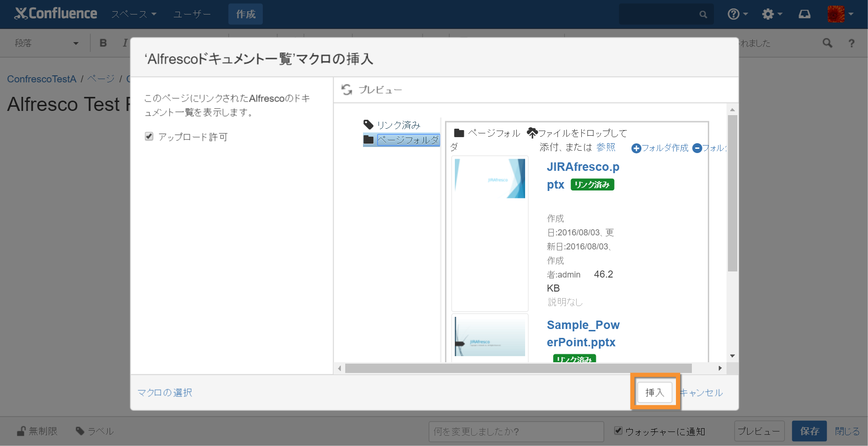868x446 pixels.
Task: Click the リンク済み tag icon
Action: 369,124
